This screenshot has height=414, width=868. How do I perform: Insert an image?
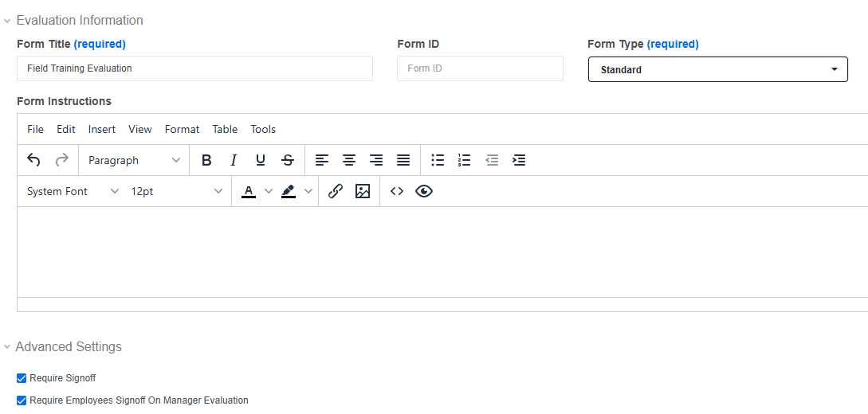pos(363,191)
